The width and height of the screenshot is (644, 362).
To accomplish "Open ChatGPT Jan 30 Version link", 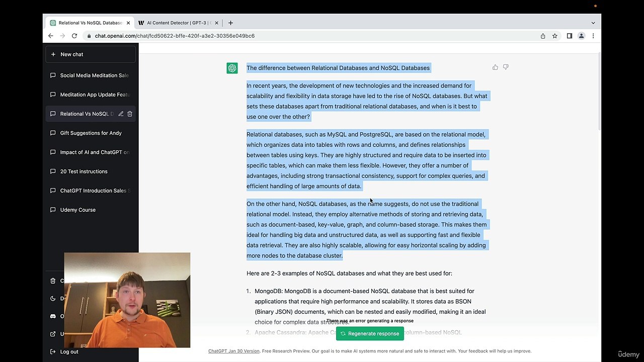I will [x=234, y=351].
